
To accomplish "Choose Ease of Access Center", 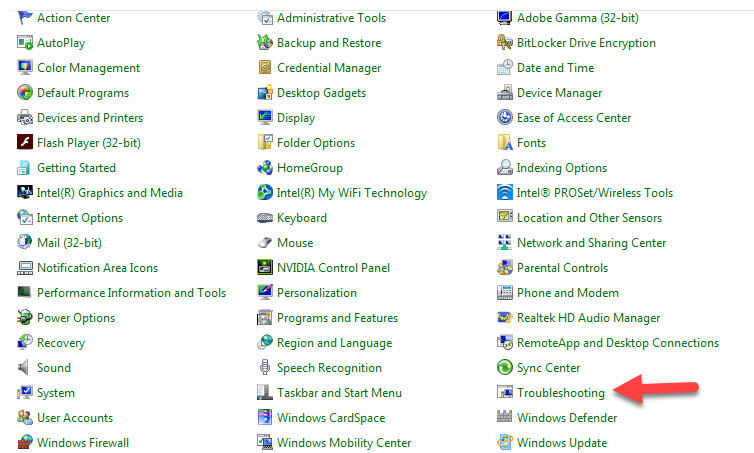I will point(573,118).
